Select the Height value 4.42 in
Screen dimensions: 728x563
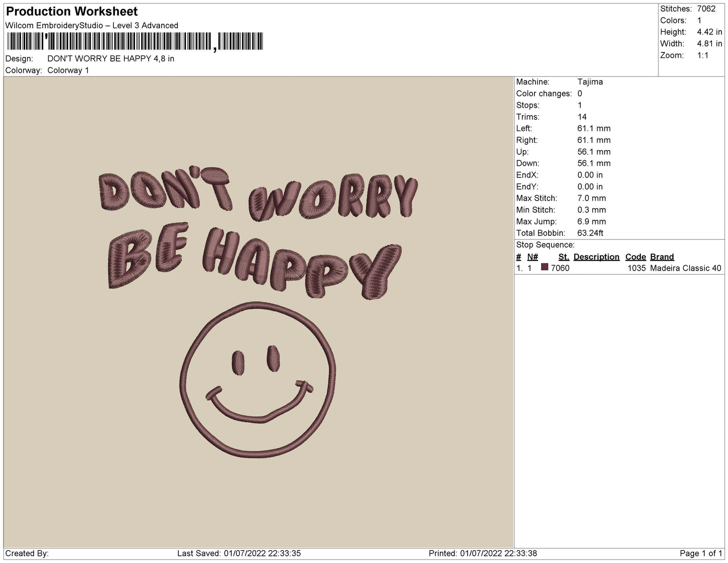[709, 32]
